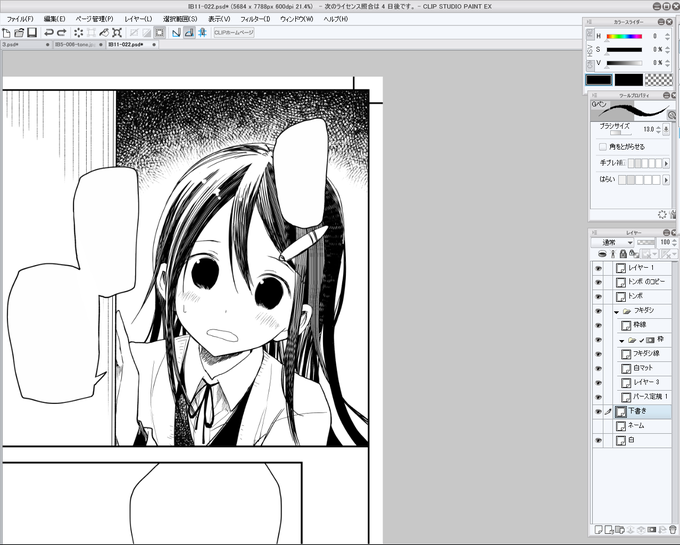Viewport: 680px width, 545px height.
Task: Hide the フキダシ folder
Action: [599, 311]
